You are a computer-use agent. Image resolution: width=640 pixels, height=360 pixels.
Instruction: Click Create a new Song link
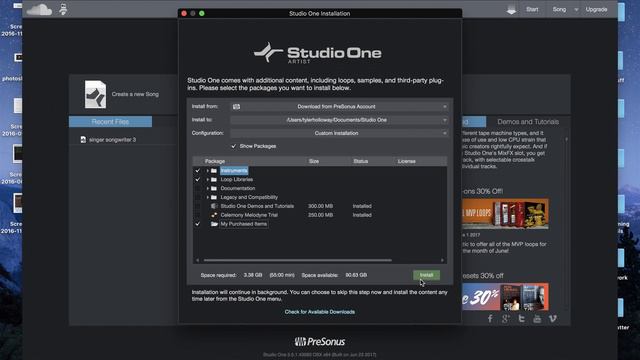click(135, 94)
